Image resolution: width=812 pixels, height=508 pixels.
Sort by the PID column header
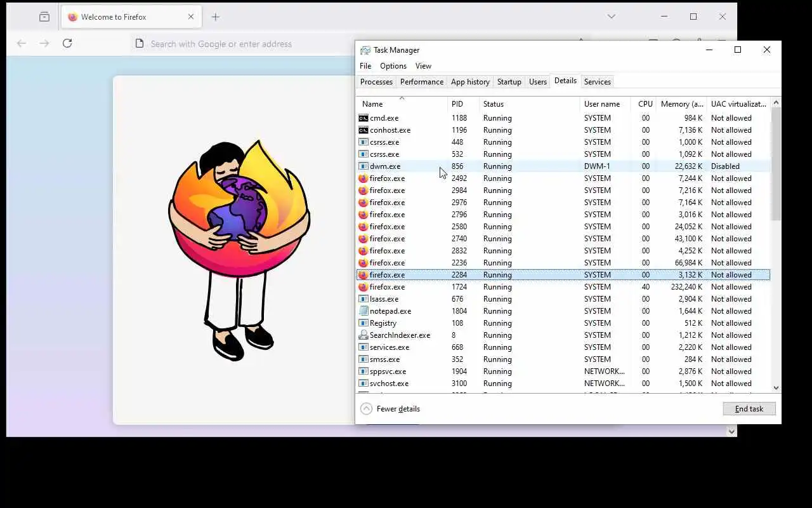463,104
